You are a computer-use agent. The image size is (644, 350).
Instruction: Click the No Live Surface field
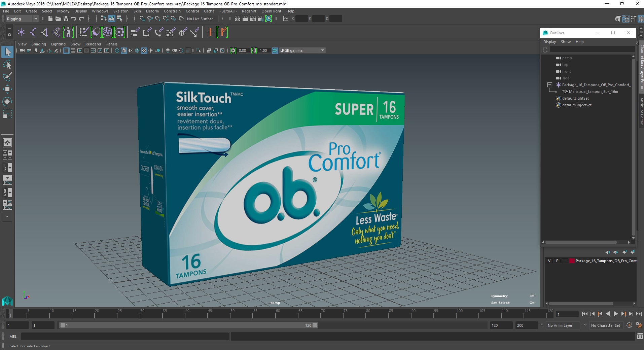pyautogui.click(x=202, y=19)
